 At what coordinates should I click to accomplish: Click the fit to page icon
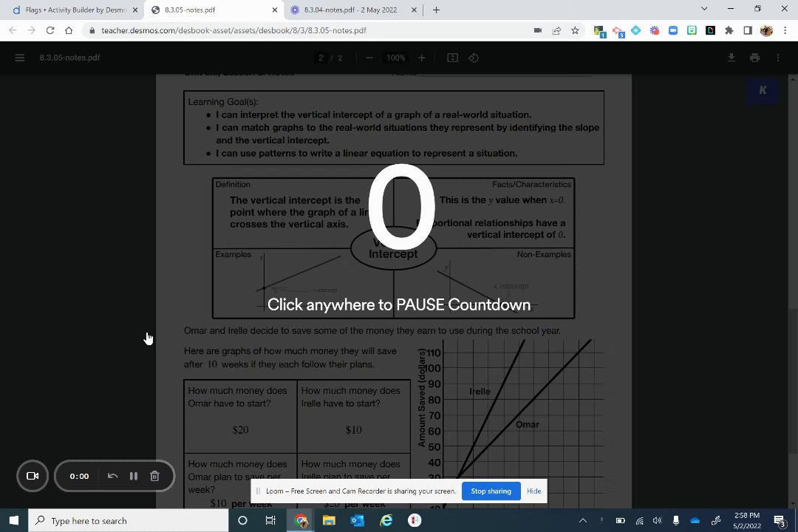(452, 58)
